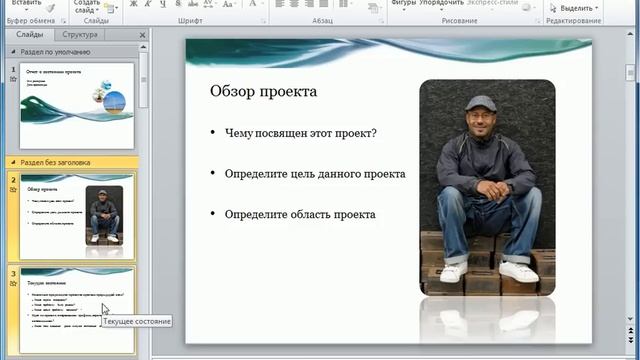This screenshot has height=360, width=640.
Task: Go to previous slide using double-arrow button
Action: point(631,330)
